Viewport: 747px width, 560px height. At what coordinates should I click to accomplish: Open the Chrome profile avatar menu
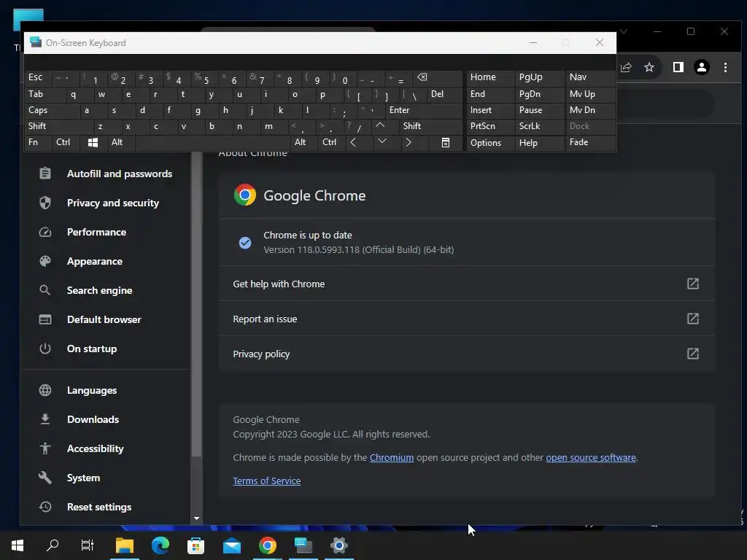pos(701,68)
